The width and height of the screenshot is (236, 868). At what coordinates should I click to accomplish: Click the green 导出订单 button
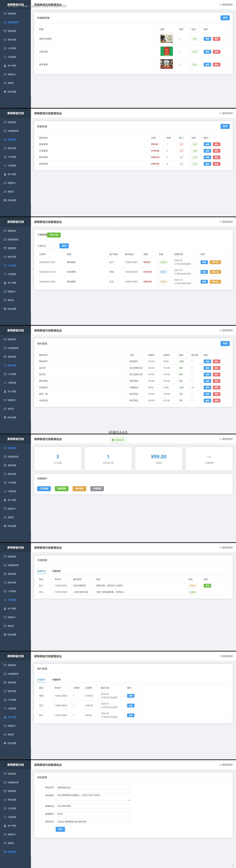tap(54, 235)
